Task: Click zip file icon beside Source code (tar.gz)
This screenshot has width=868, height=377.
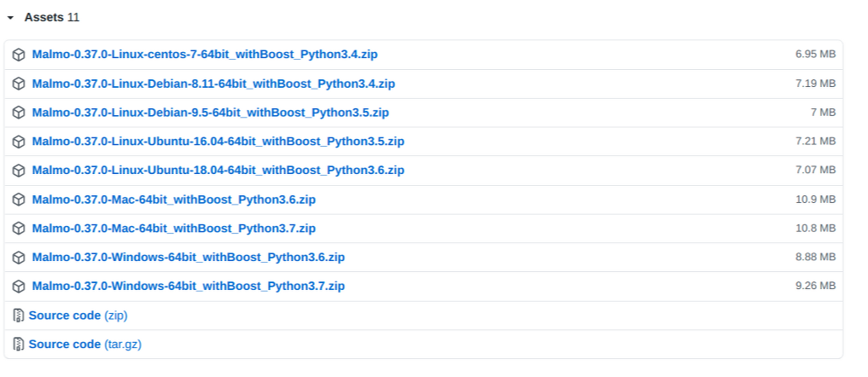Action: pyautogui.click(x=19, y=345)
